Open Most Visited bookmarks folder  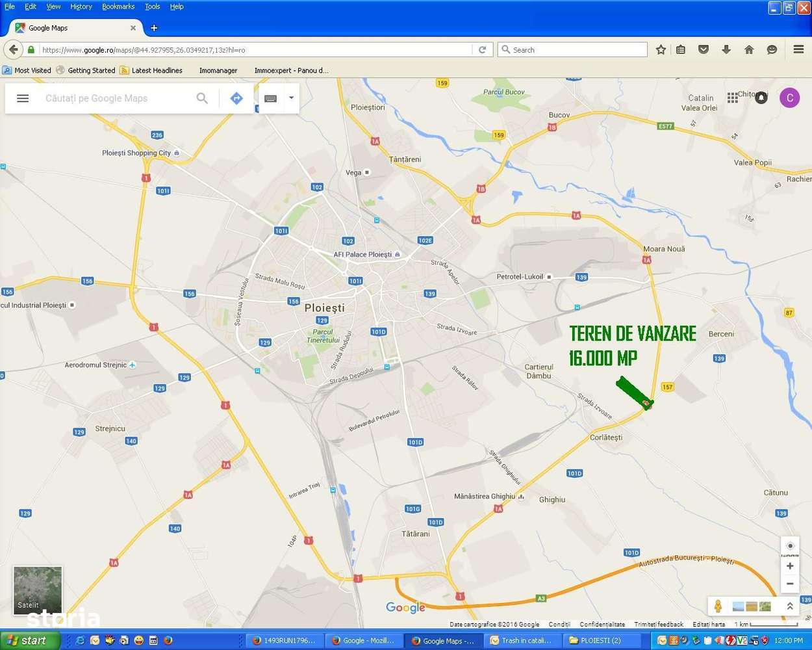point(27,70)
